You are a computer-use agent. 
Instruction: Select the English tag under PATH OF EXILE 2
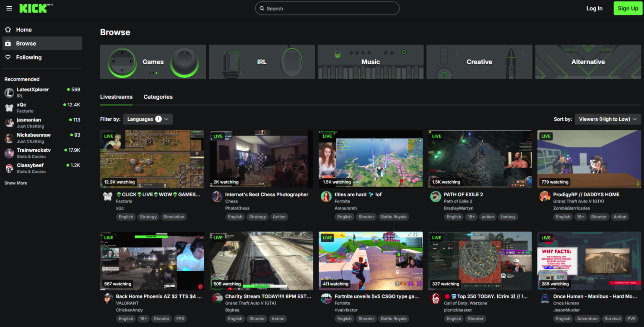click(453, 217)
